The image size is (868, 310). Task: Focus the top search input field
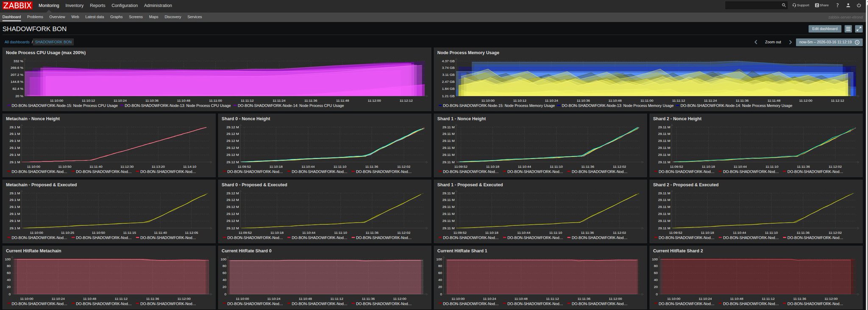(x=752, y=6)
